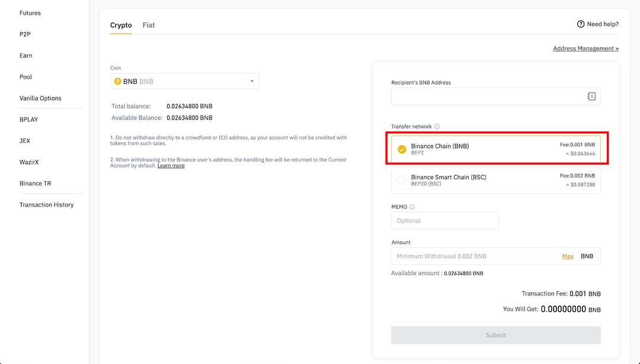Open Futures in the sidebar
The width and height of the screenshot is (640, 364).
(x=30, y=13)
